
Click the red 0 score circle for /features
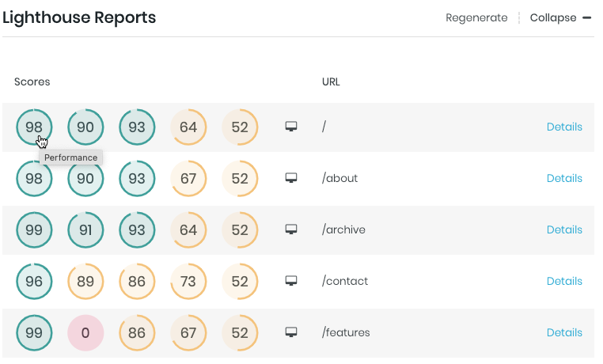(85, 332)
